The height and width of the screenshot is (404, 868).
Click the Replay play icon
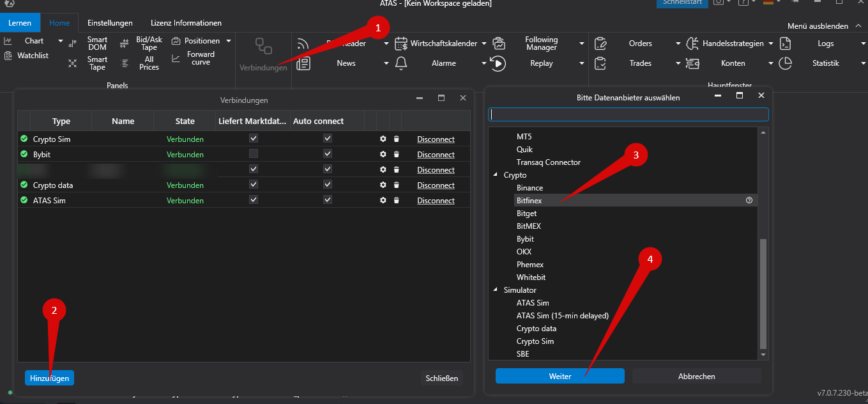(498, 63)
